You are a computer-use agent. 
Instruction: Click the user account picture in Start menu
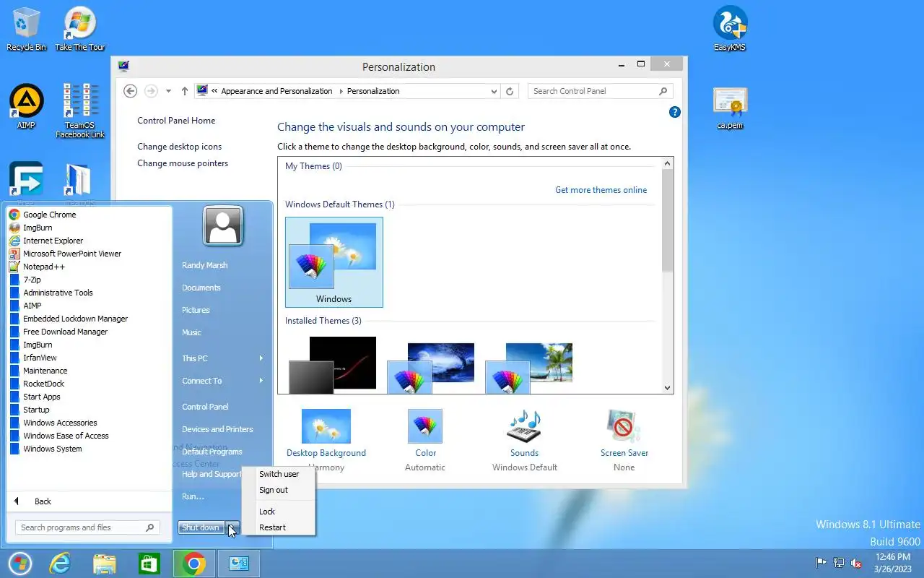(223, 226)
